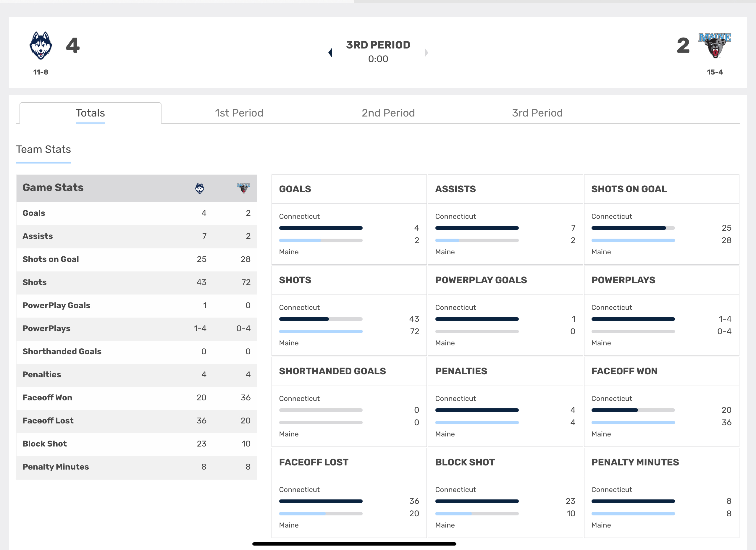756x550 pixels.
Task: Click the GOALS card title
Action: 295,189
